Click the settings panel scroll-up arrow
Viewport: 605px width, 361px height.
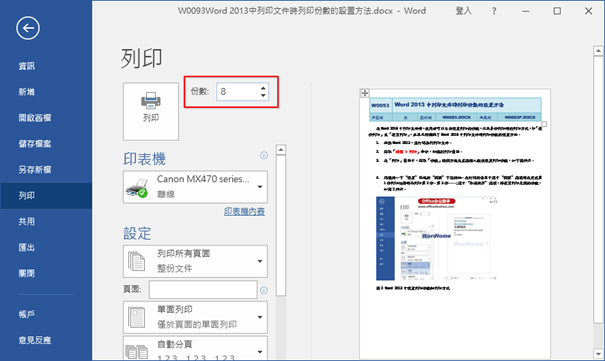tap(281, 150)
